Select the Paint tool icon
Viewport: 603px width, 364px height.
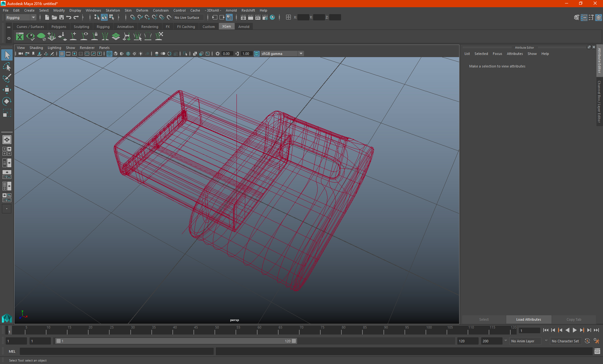7,78
